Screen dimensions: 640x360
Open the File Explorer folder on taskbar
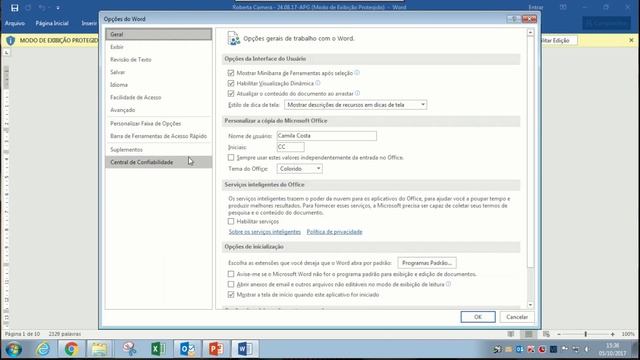pyautogui.click(x=100, y=349)
